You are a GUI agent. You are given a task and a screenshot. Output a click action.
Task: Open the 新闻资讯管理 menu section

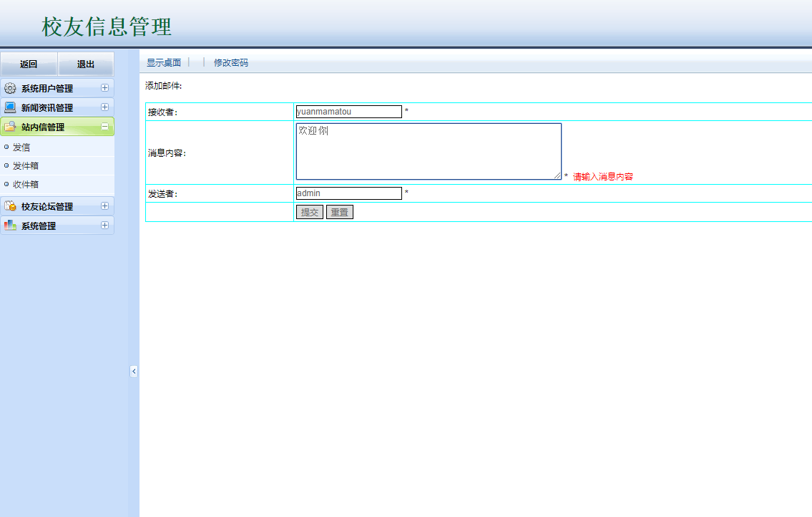point(57,107)
